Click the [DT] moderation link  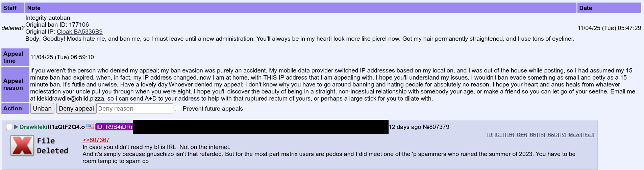(x=499, y=135)
